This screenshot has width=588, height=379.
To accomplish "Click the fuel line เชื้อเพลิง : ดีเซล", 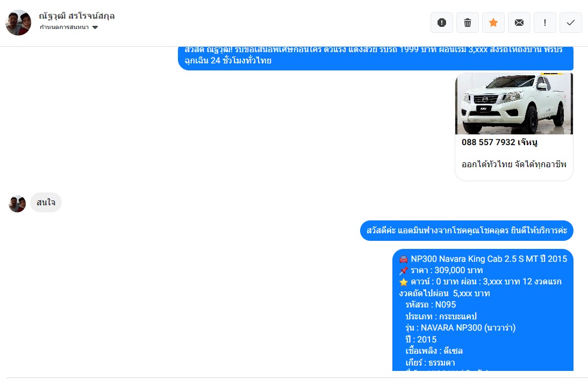I will point(434,351).
